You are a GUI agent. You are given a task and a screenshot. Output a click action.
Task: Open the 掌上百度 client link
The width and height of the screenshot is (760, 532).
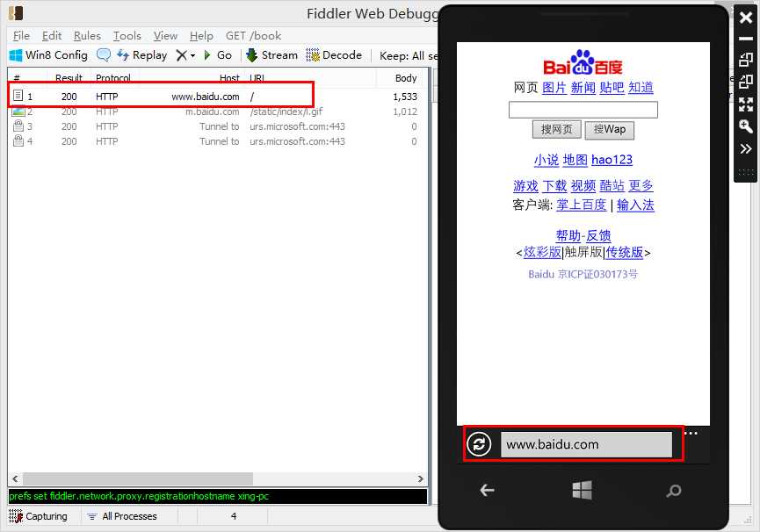coord(581,205)
